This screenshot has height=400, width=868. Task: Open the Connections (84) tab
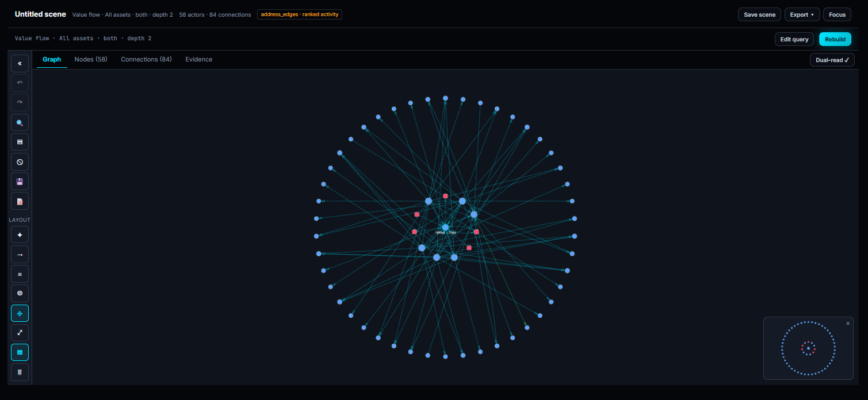146,59
